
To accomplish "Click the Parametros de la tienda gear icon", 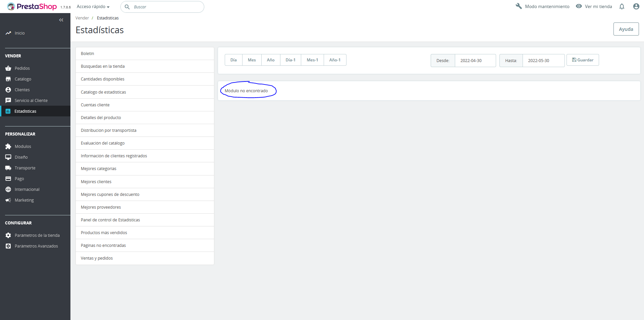I will pyautogui.click(x=8, y=235).
